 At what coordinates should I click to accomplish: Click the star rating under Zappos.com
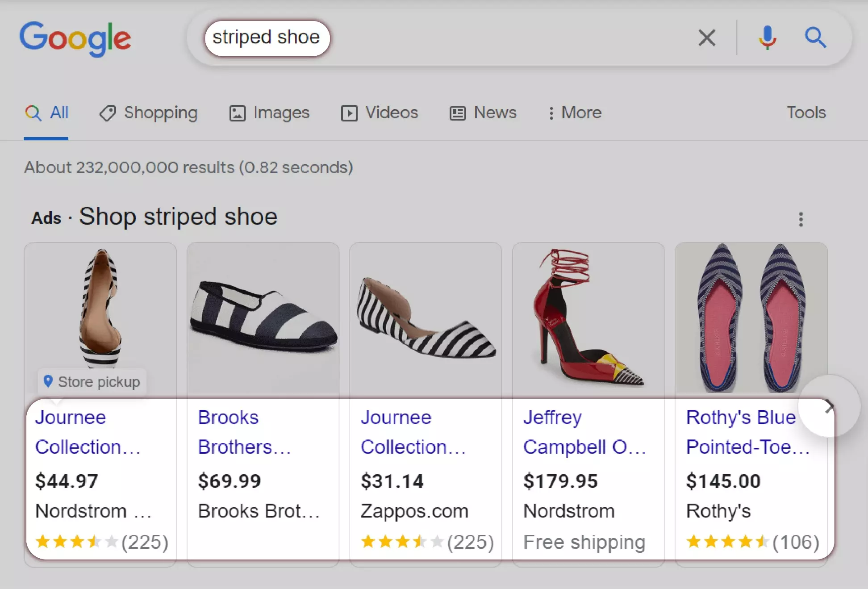[427, 542]
